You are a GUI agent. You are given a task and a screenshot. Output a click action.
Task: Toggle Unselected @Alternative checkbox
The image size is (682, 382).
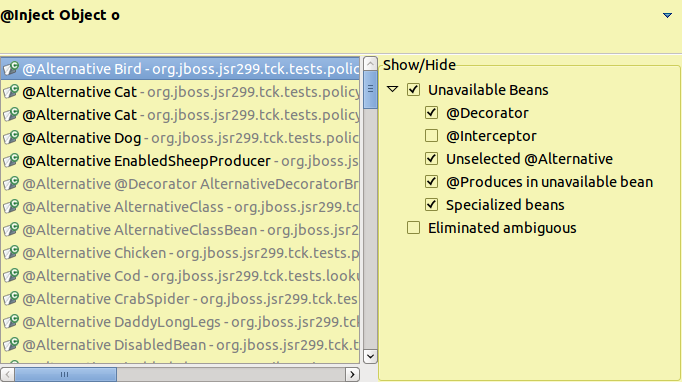tap(431, 159)
